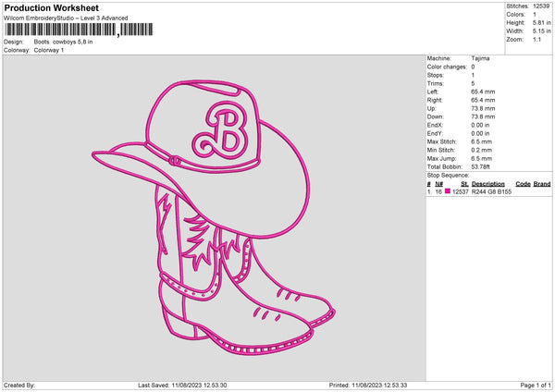Select the R244 G8 B155 description
555x392 pixels.
tap(491, 191)
